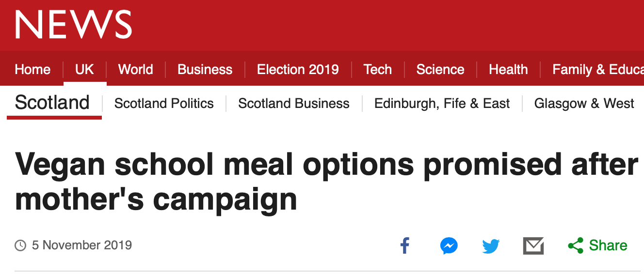Open World news section
This screenshot has height=274, width=644.
[x=135, y=69]
